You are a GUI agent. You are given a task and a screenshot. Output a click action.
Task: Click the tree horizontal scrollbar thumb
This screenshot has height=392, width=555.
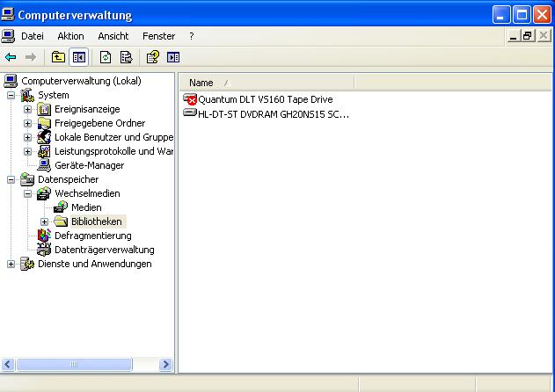coord(74,365)
